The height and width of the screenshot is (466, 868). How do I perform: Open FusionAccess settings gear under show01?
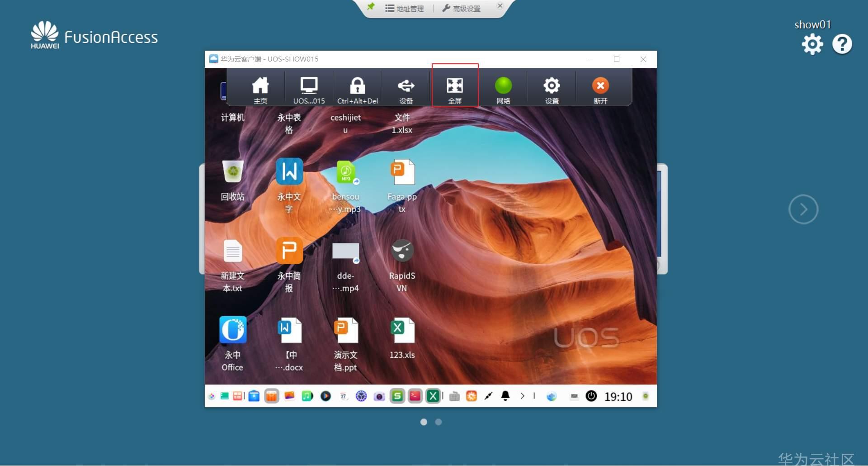tap(812, 44)
